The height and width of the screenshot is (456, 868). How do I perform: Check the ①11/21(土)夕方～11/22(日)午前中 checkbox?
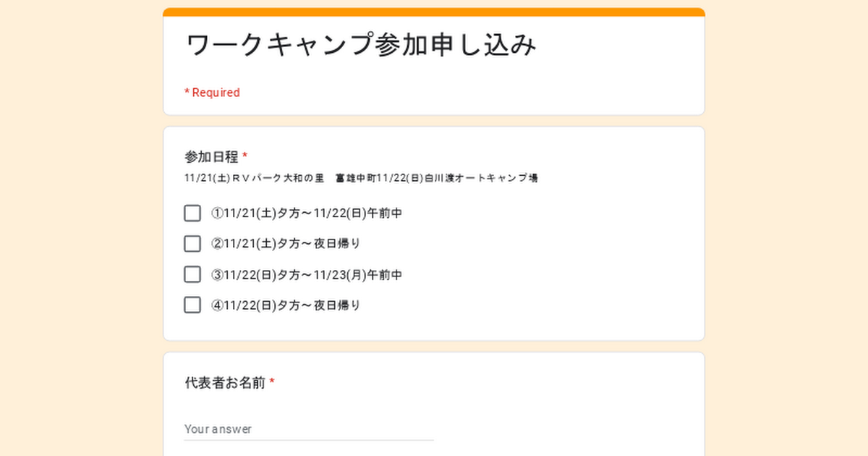point(192,214)
